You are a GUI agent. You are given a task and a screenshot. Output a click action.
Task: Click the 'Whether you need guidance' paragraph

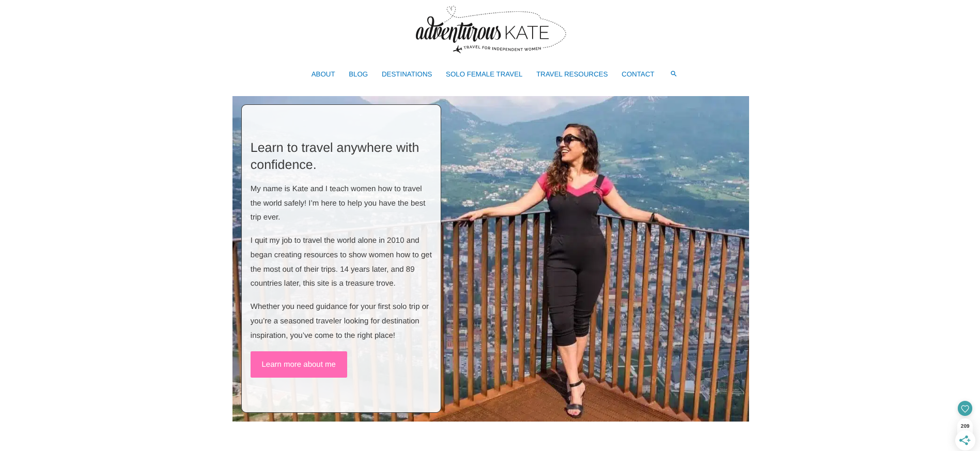point(341,321)
